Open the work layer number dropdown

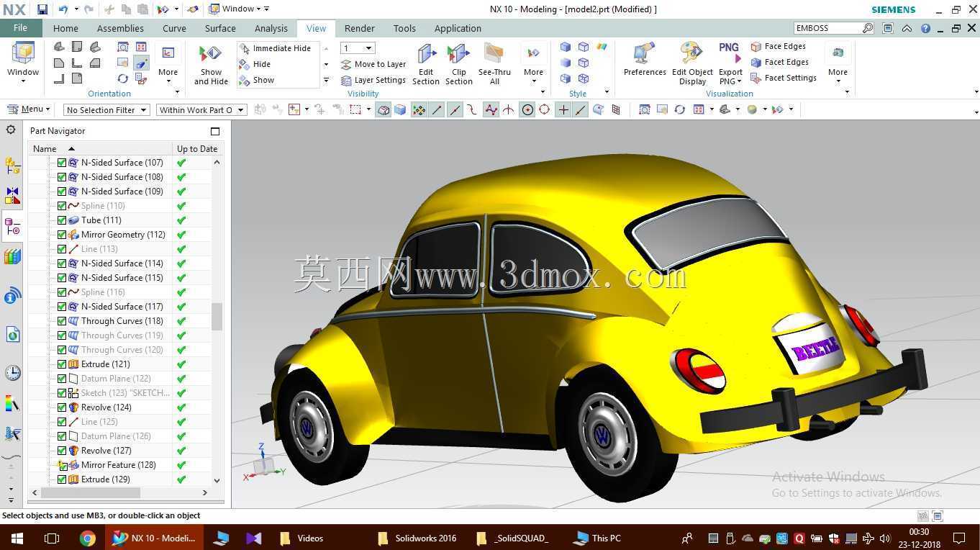pos(358,48)
